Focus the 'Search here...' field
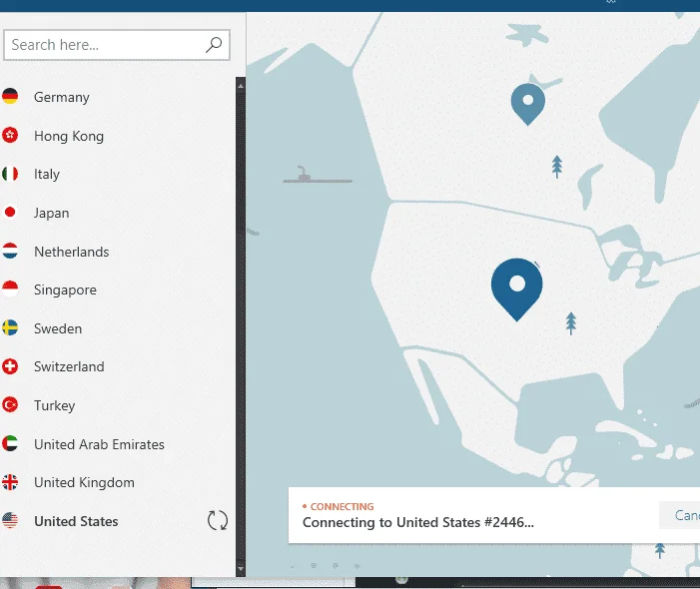The image size is (700, 589). click(117, 45)
